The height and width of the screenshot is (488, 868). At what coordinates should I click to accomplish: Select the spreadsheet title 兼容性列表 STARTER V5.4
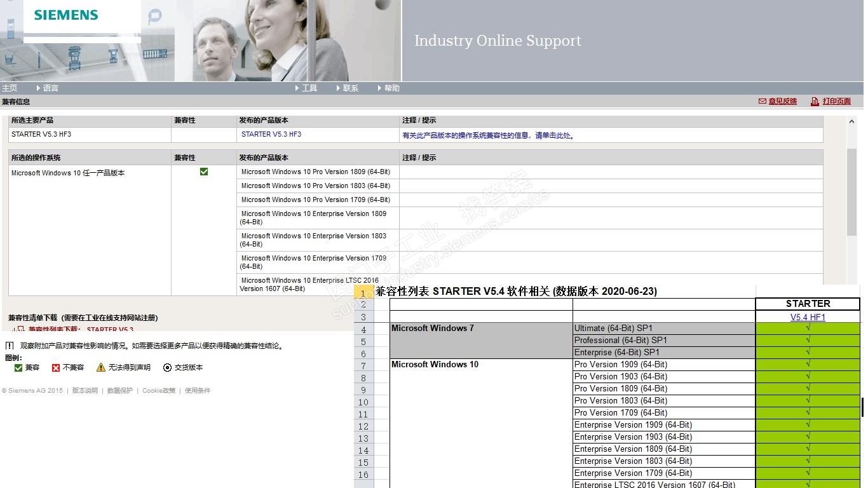(516, 292)
